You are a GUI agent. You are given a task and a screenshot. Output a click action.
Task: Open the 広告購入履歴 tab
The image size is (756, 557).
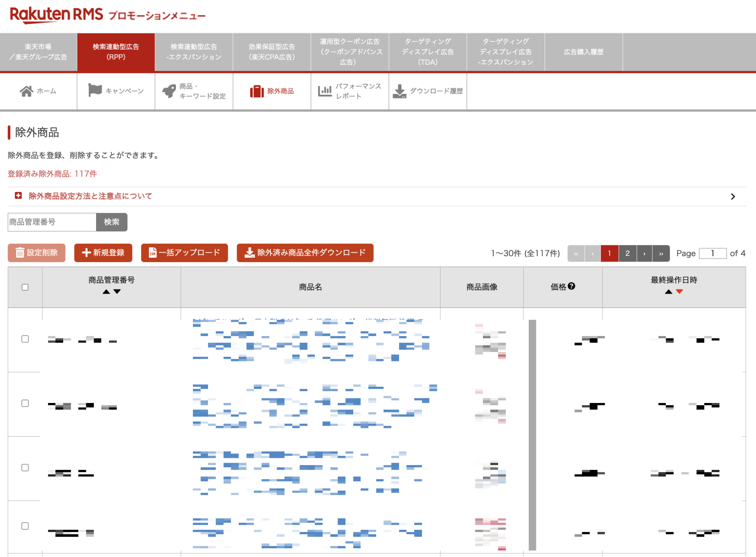583,52
